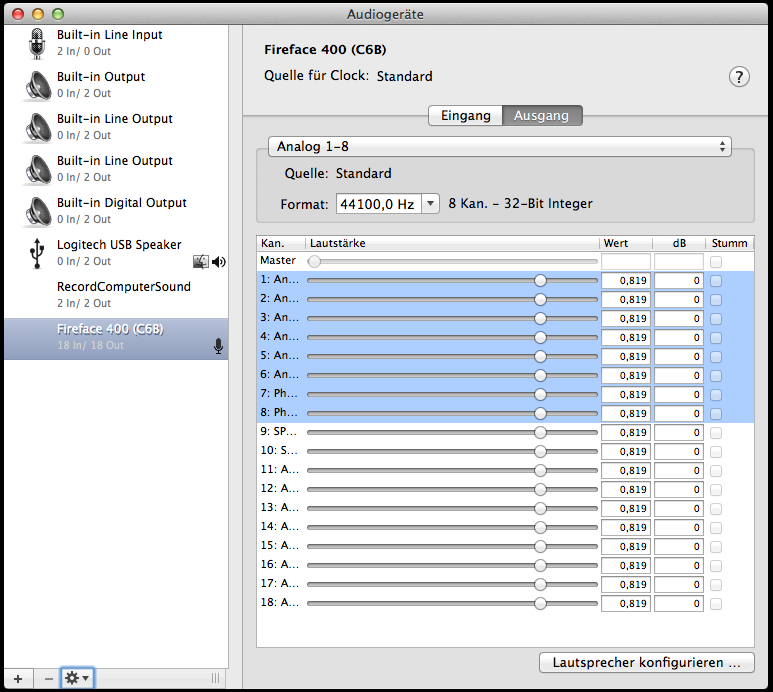Mute channel 9 with Stumm checkbox
This screenshot has height=692, width=773.
click(x=716, y=433)
